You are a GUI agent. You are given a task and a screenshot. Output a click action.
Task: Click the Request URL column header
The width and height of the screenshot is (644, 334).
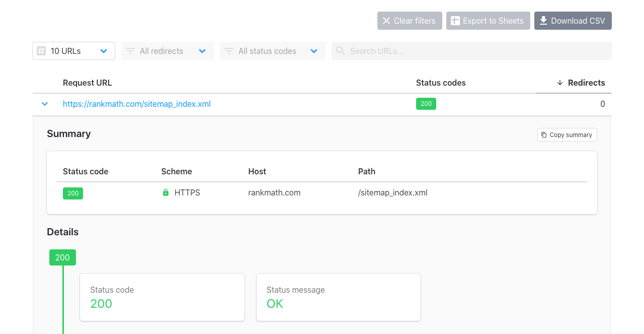(x=88, y=83)
